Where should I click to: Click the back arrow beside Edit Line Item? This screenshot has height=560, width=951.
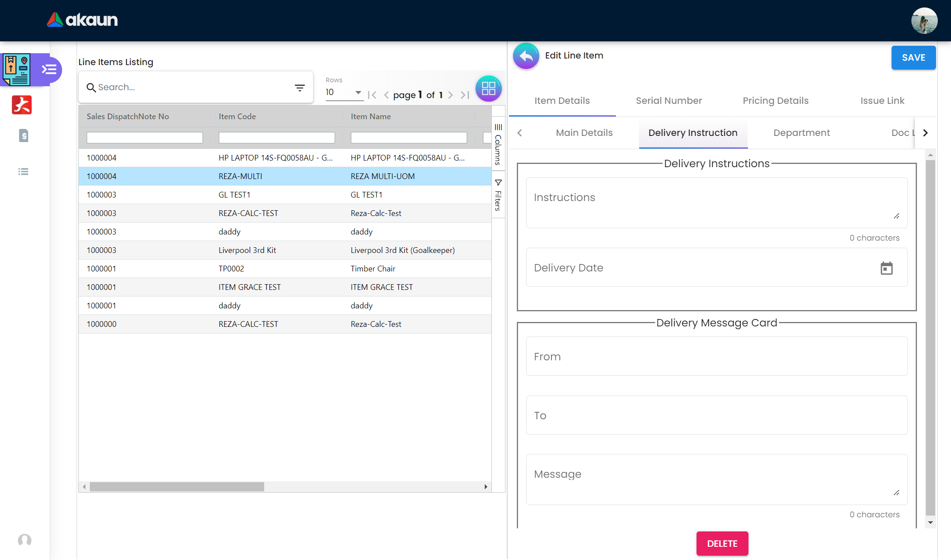click(526, 56)
